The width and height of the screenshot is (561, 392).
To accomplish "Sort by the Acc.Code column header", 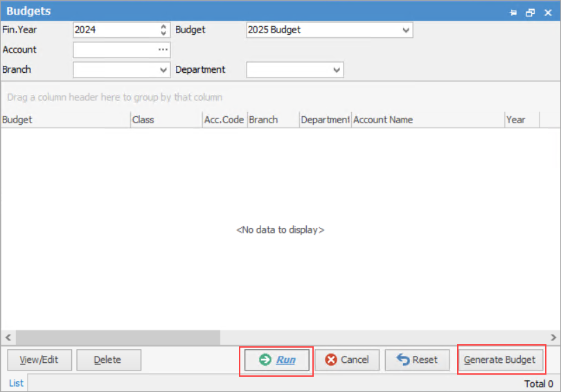I will [224, 120].
